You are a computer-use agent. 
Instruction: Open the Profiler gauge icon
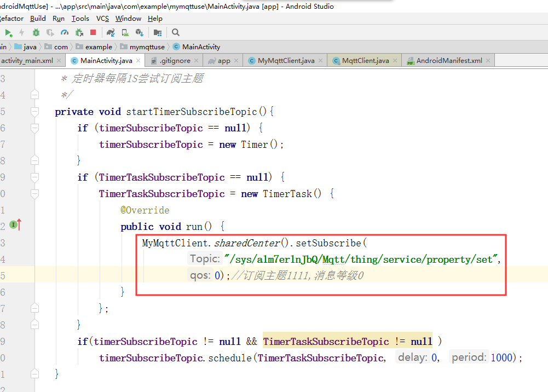point(65,32)
